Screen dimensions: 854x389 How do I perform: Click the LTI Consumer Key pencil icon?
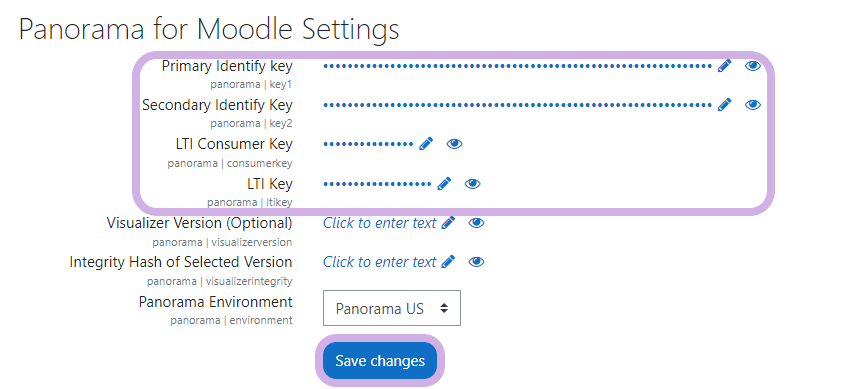tap(426, 144)
